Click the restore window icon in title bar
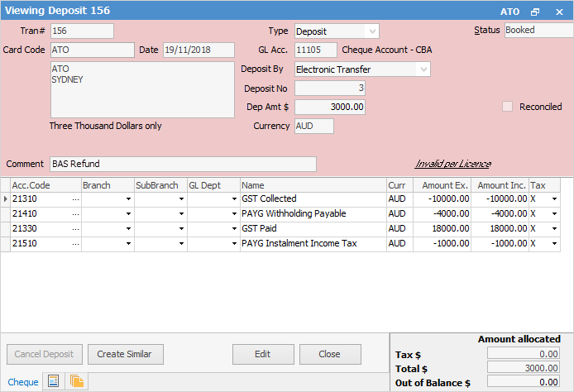Image resolution: width=574 pixels, height=392 pixels. point(535,12)
